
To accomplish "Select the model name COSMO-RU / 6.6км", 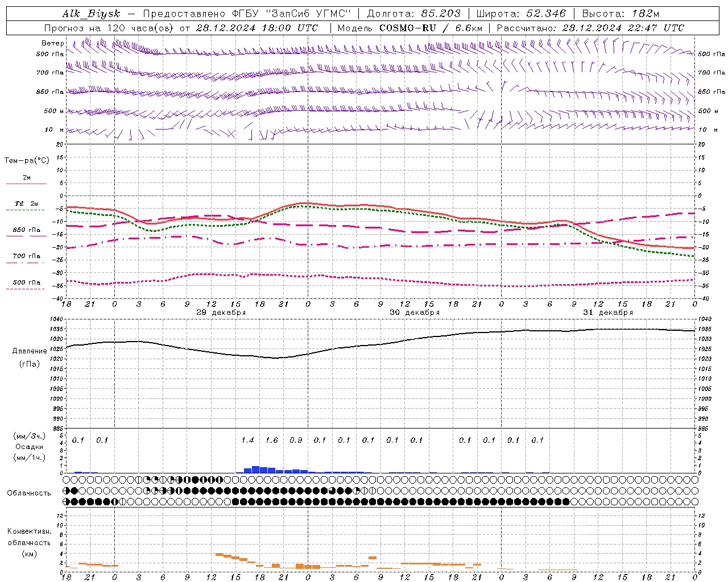I will (431, 28).
